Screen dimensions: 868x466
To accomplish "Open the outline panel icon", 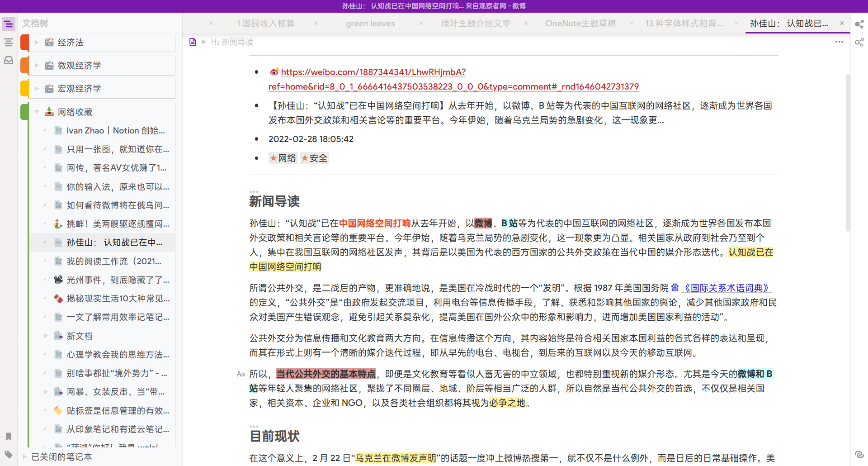I will tap(8, 42).
